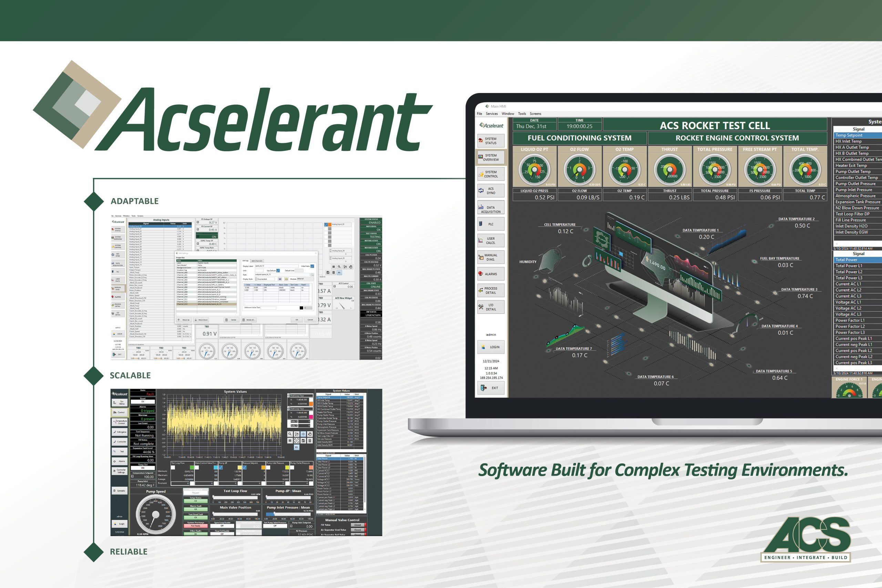
Task: Open the PLC screen in the laptop Main HMI
Action: click(x=491, y=224)
